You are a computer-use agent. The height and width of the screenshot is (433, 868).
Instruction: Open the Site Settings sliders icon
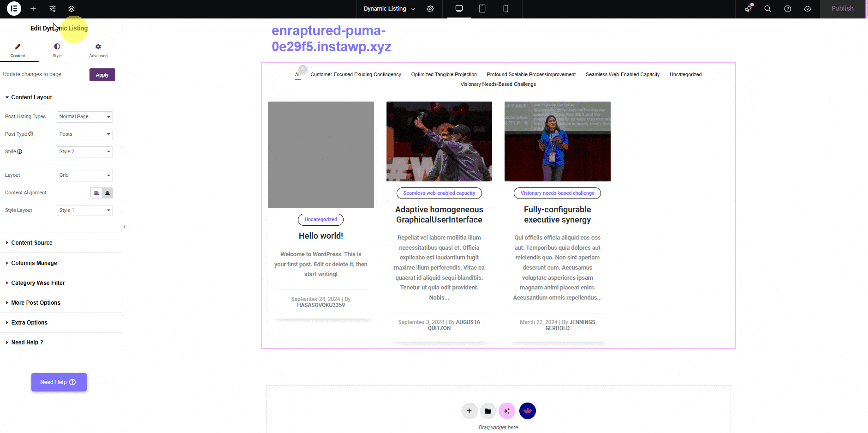[x=53, y=9]
